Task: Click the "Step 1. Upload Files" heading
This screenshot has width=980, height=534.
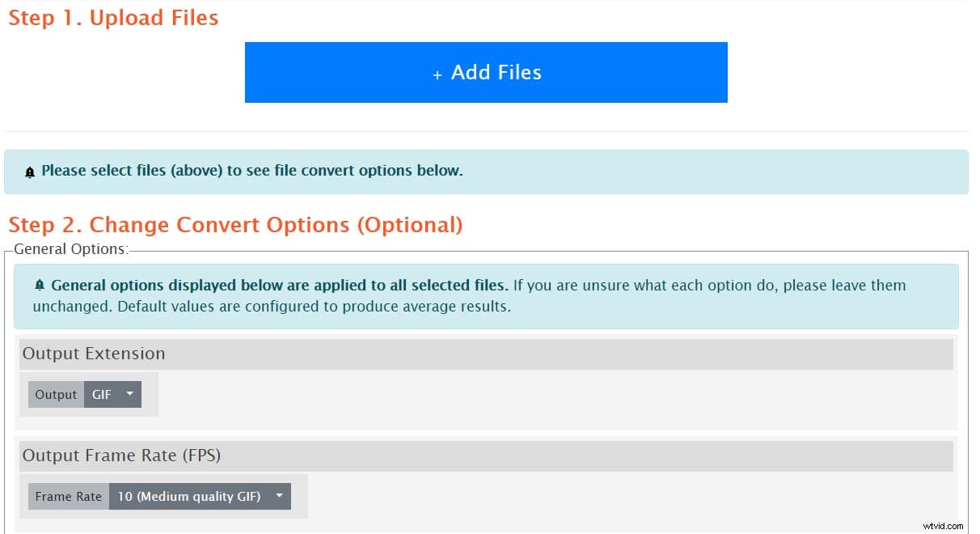Action: 113,18
